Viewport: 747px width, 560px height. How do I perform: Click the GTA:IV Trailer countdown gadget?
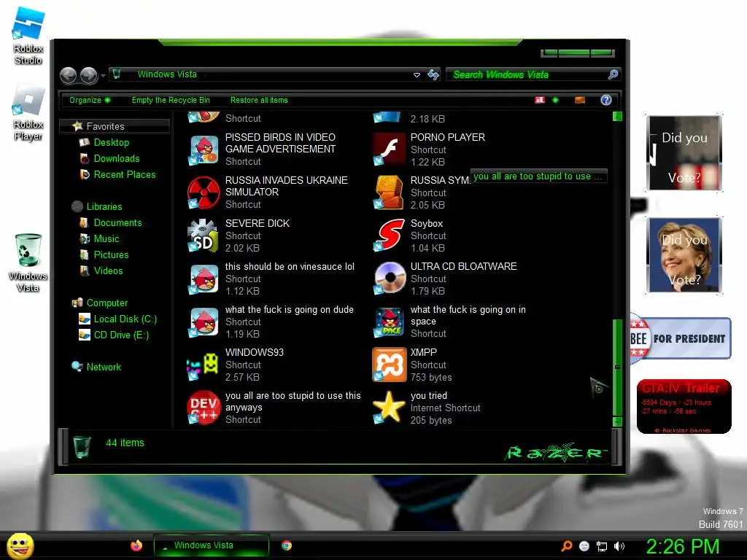click(x=684, y=407)
